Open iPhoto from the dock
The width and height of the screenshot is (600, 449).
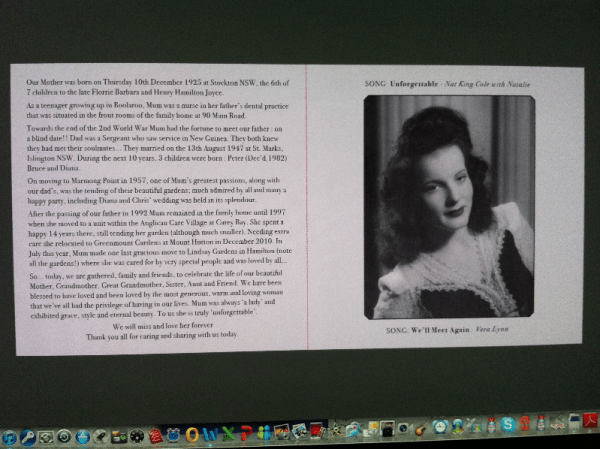[282, 432]
